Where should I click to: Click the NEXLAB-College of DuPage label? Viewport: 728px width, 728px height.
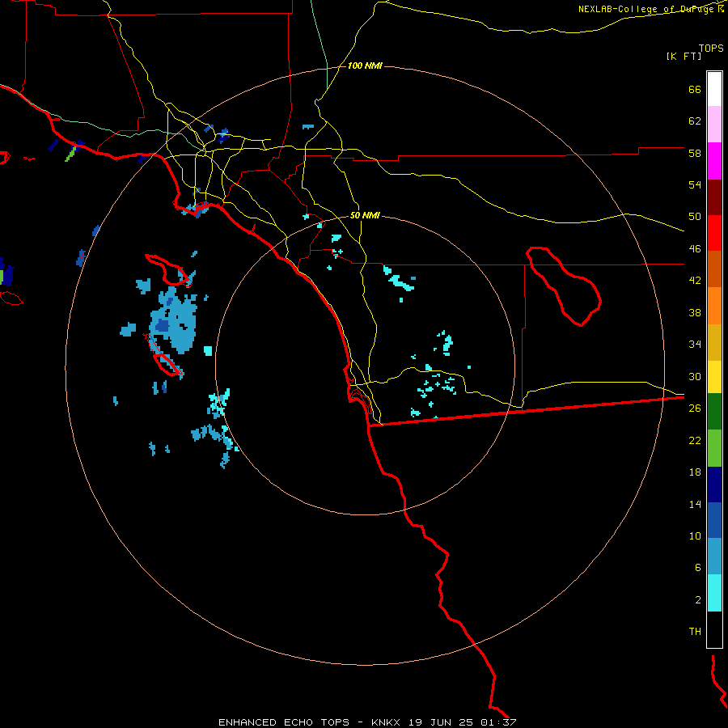[x=645, y=9]
